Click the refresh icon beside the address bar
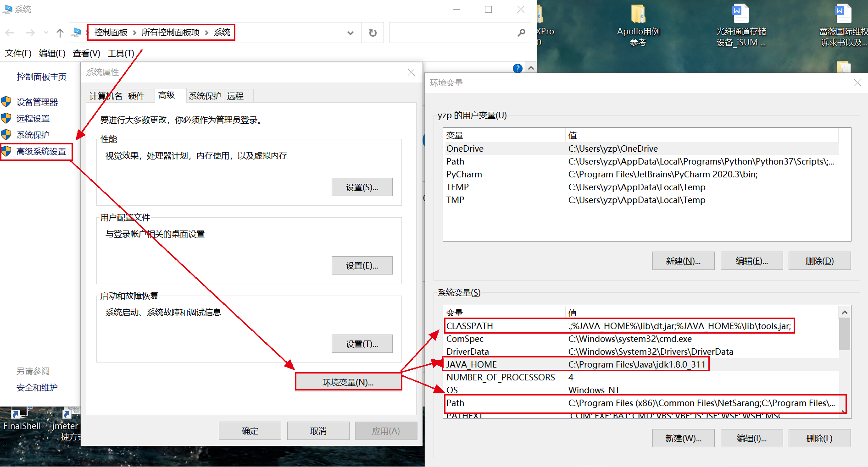Image resolution: width=868 pixels, height=467 pixels. coord(373,33)
